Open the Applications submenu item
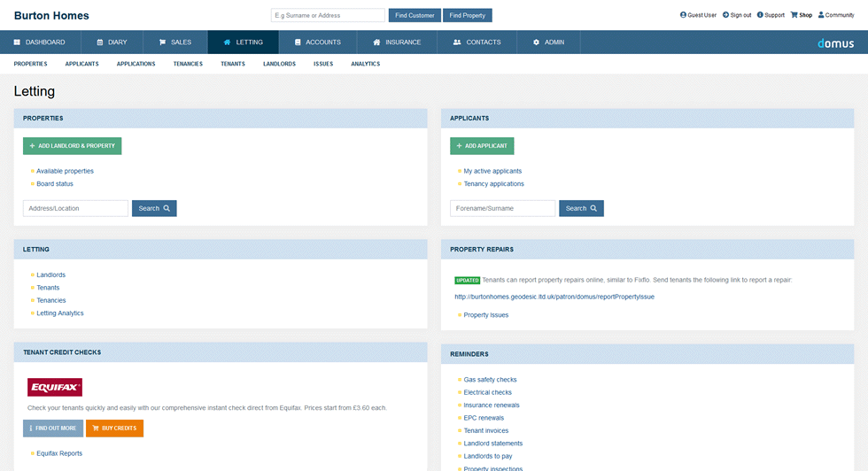The image size is (868, 471). click(136, 64)
